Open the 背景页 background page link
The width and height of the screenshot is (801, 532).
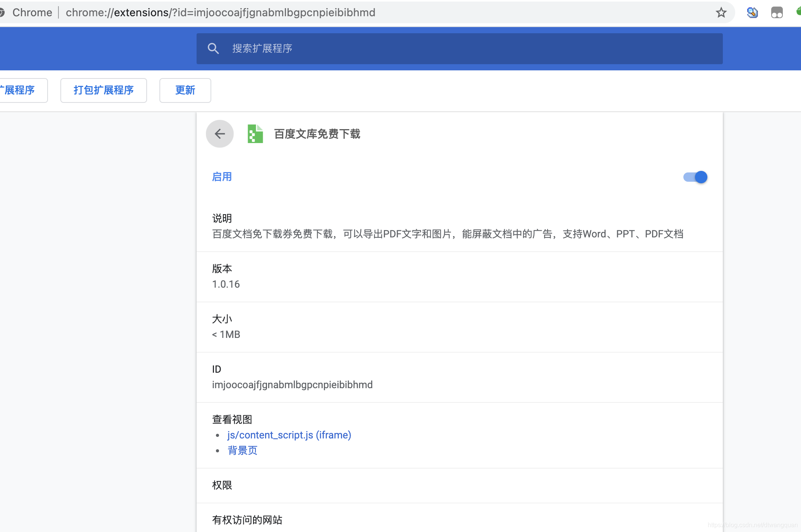[x=243, y=450]
